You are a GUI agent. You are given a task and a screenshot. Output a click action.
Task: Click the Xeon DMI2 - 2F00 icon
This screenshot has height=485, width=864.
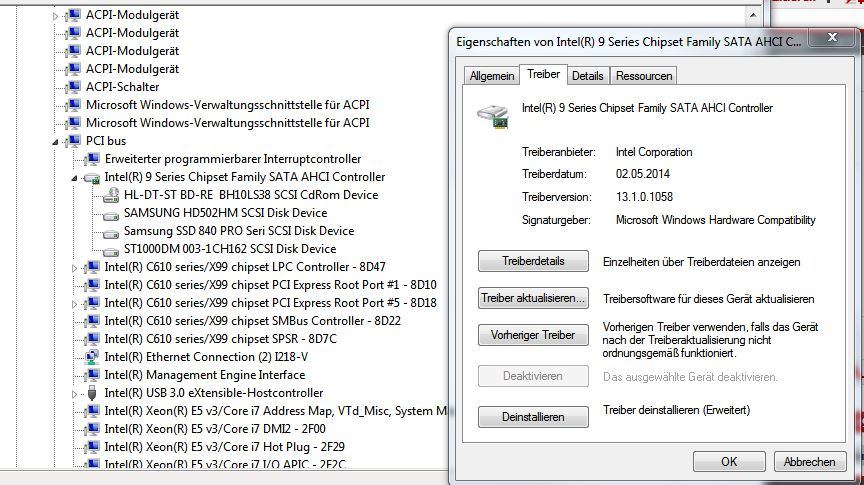pos(93,429)
